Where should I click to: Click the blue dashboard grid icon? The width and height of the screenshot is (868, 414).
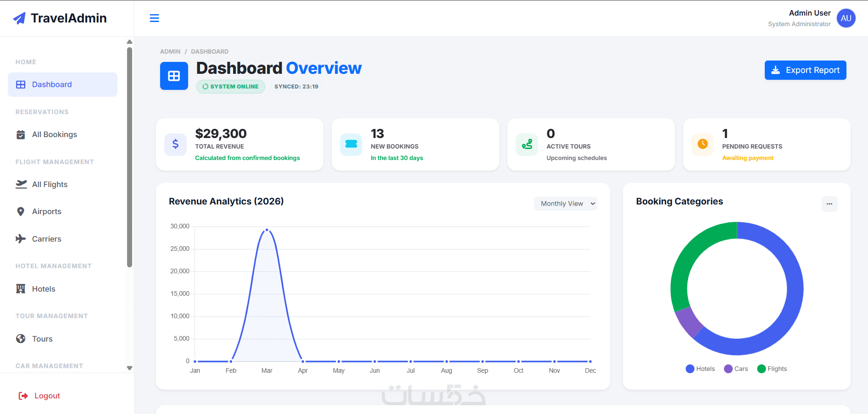(x=174, y=76)
